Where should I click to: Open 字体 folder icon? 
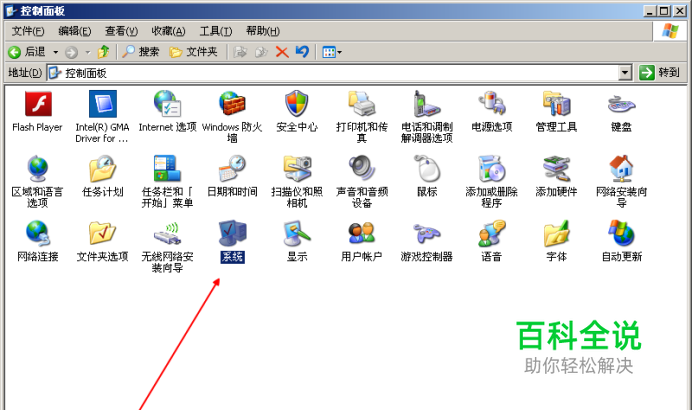(556, 233)
